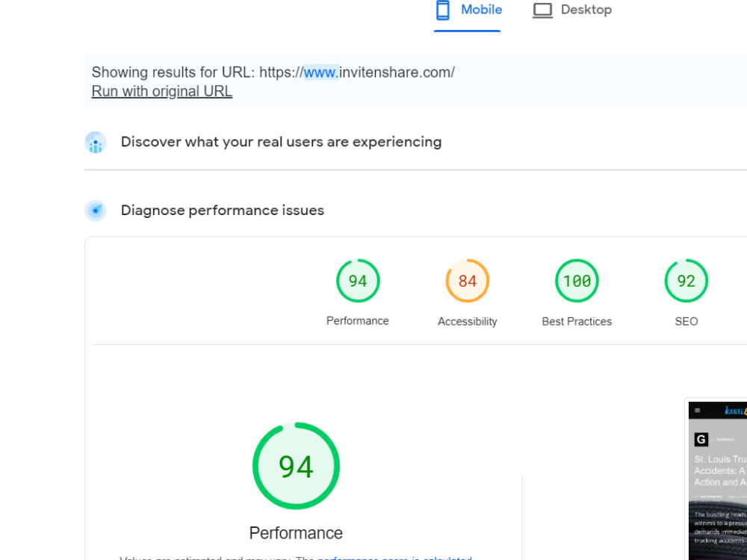The image size is (747, 560).
Task: Click the Accessibility label
Action: 468,321
